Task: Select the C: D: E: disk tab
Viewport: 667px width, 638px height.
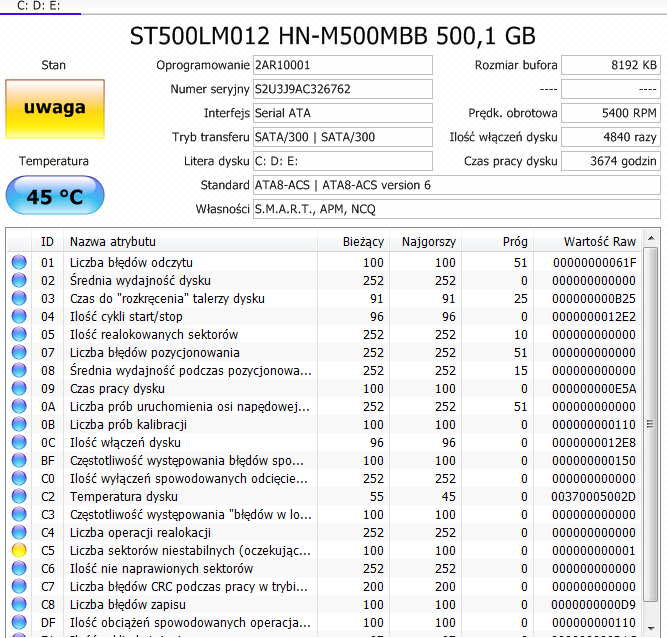Action: (x=39, y=6)
